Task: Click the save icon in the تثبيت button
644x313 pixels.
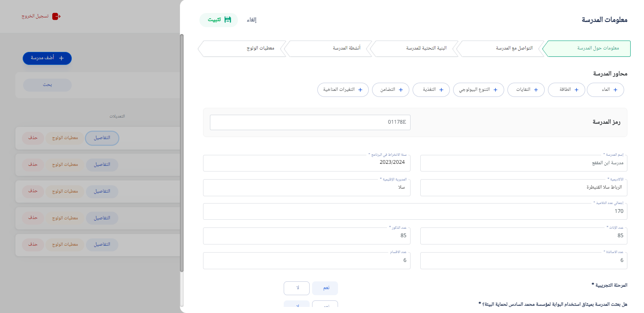Action: pyautogui.click(x=228, y=19)
